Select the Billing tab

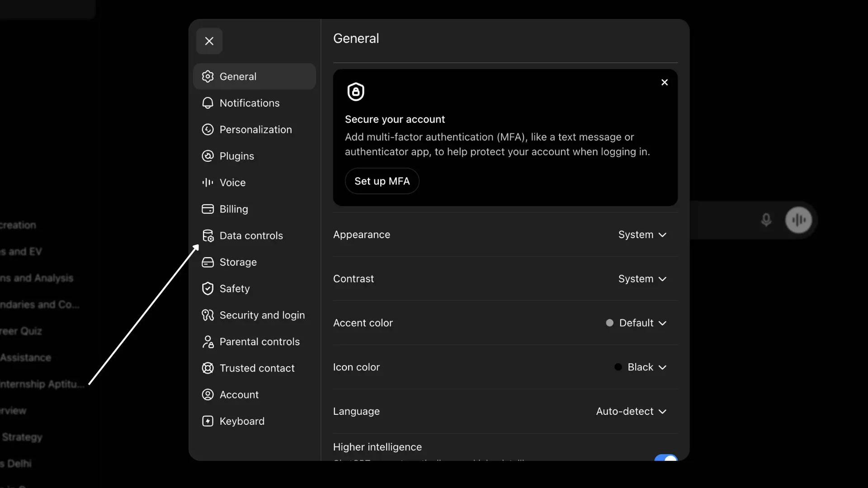click(255, 209)
